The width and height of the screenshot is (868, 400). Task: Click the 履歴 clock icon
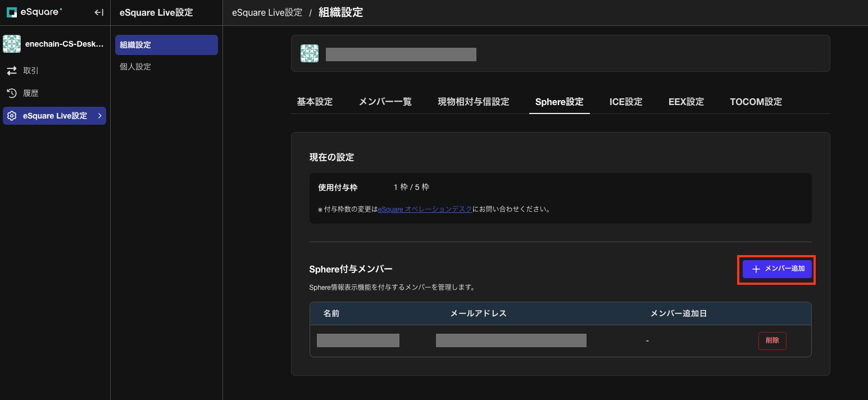(x=12, y=93)
